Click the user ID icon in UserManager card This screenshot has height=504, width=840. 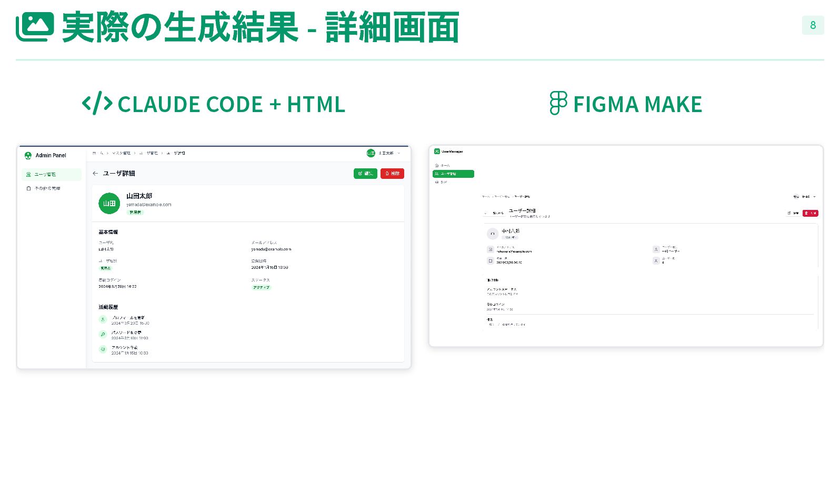point(656,260)
